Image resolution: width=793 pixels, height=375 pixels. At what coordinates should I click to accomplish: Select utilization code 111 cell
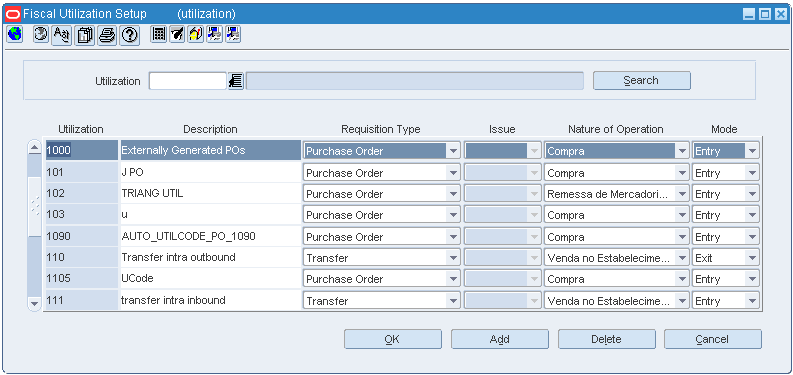[81, 301]
